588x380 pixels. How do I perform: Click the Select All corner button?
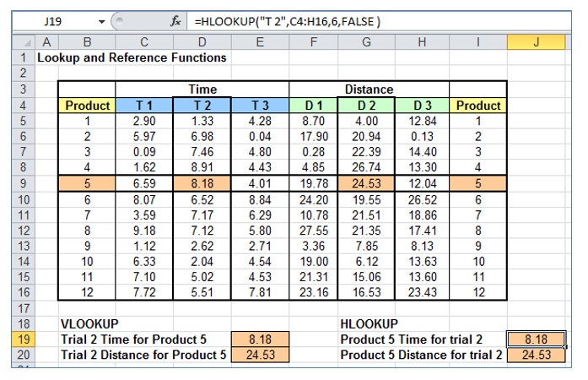(24, 42)
